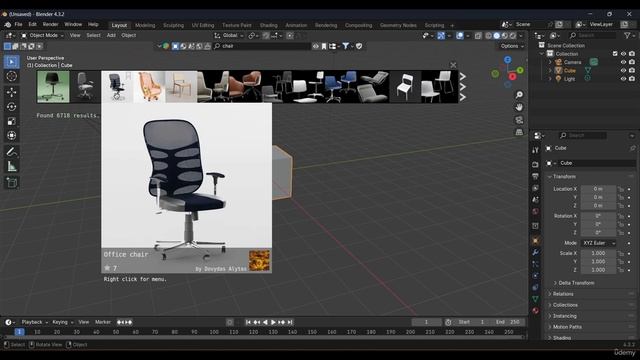The width and height of the screenshot is (640, 360).
Task: Disable Cube in renders
Action: click(x=632, y=71)
